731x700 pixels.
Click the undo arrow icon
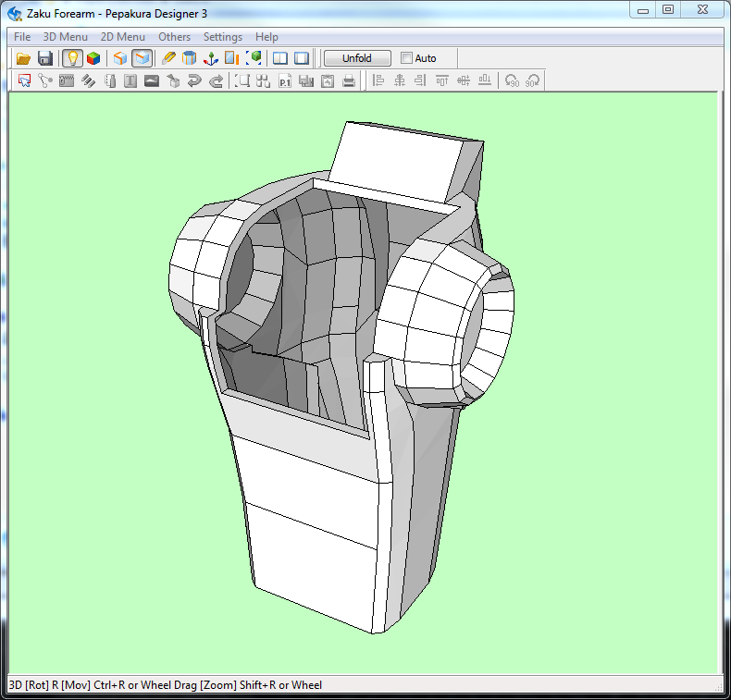[194, 81]
